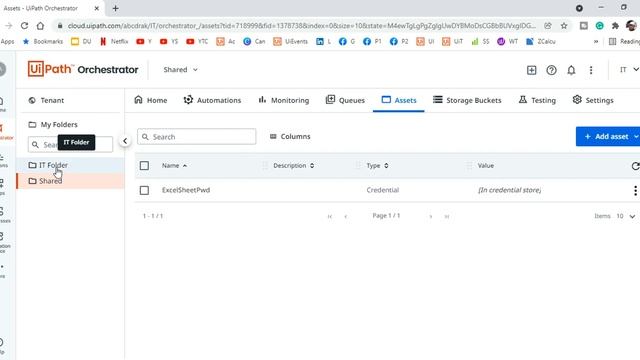Click the browser address bar
The image size is (640, 360).
tap(301, 26)
